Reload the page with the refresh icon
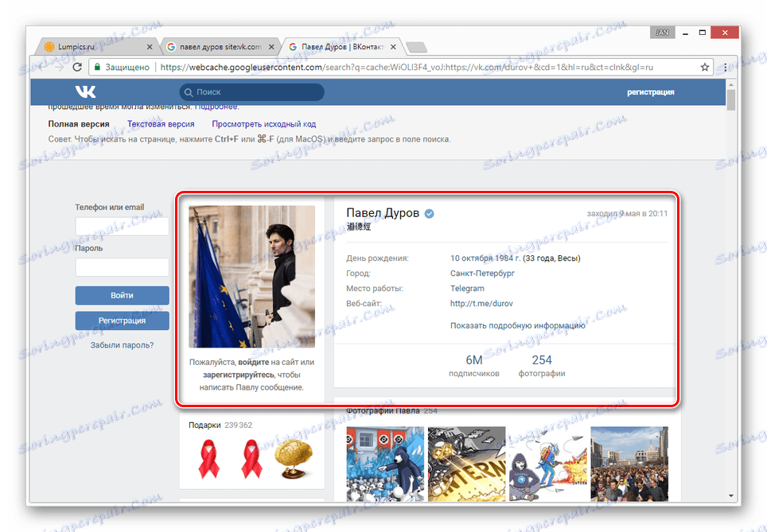Viewport: 767px width, 532px height. pos(77,67)
